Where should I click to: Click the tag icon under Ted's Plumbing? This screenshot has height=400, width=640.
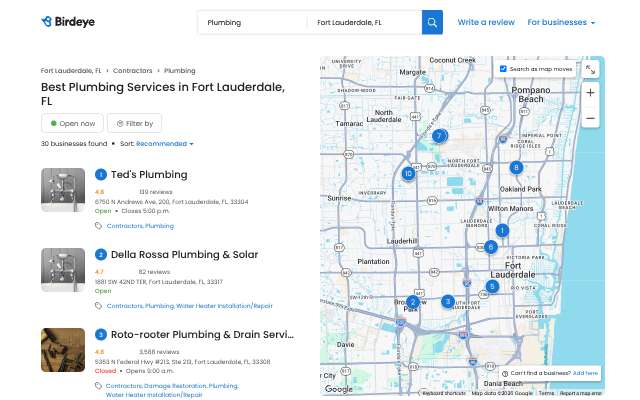click(98, 226)
